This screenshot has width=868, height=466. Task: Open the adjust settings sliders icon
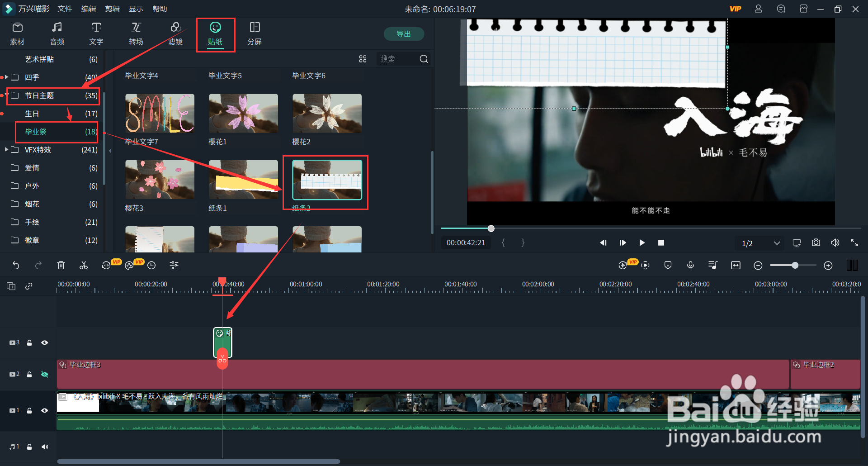point(174,266)
